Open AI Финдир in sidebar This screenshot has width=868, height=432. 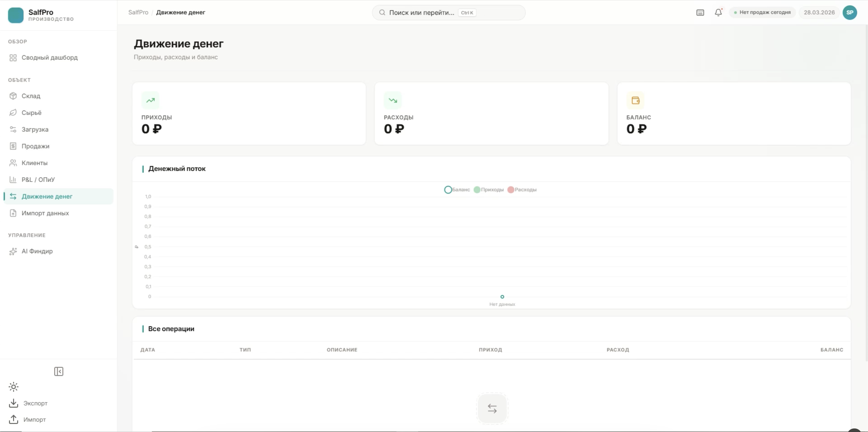click(37, 251)
